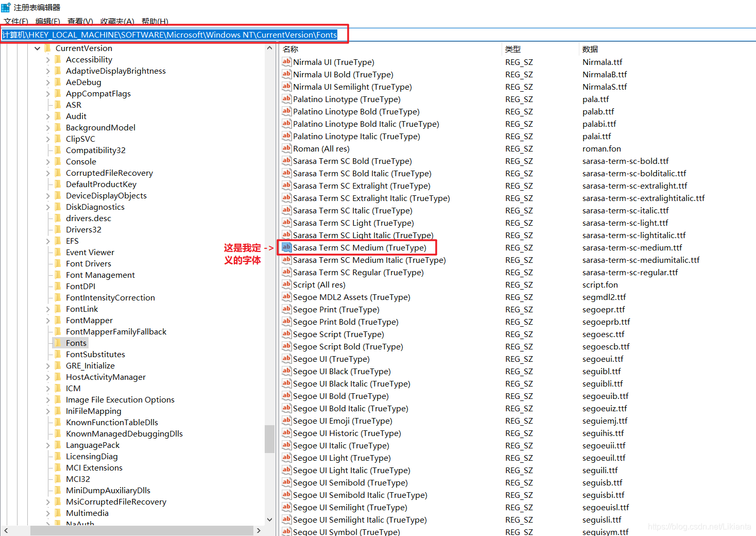Select the Font Management key
This screenshot has width=756, height=536.
[x=100, y=275]
